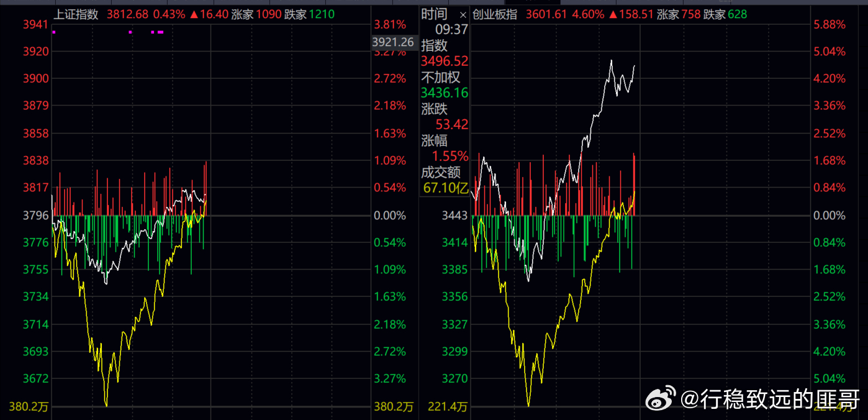Click the 3672 price axis label
The image size is (868, 420).
[35, 378]
